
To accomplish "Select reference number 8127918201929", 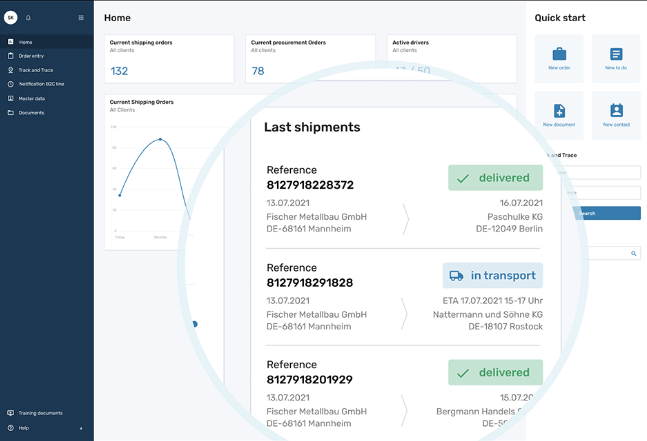I will tap(309, 380).
